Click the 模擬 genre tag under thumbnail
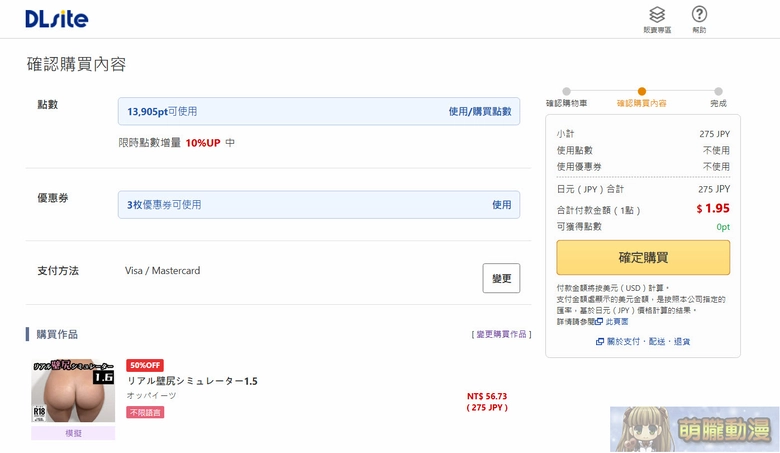The width and height of the screenshot is (780, 453). point(73,433)
